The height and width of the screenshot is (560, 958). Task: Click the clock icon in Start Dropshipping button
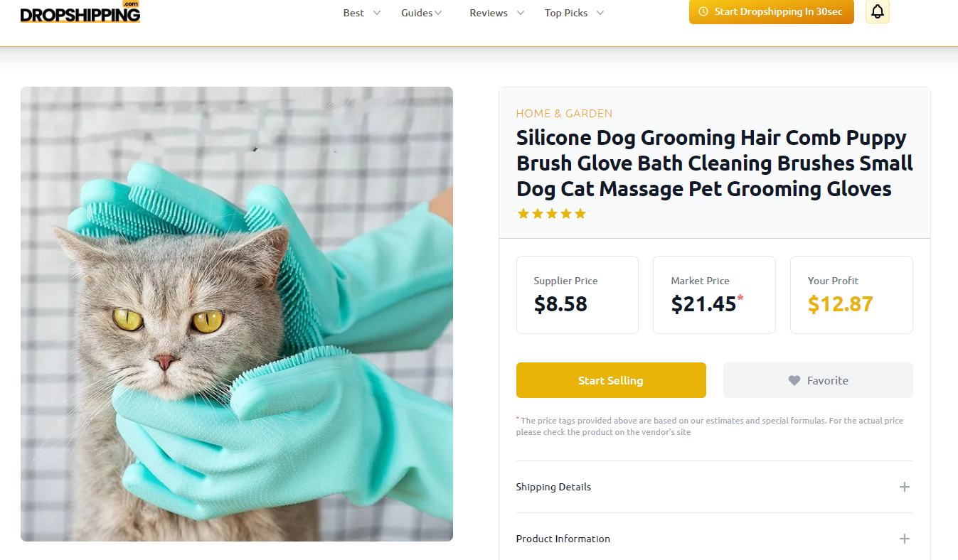(x=703, y=11)
